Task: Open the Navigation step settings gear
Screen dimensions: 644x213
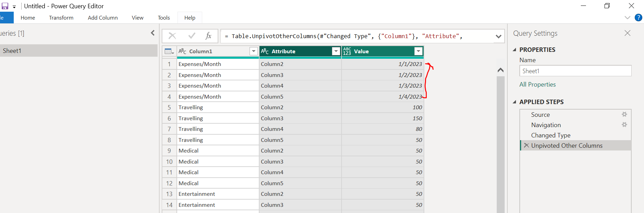Action: click(624, 125)
